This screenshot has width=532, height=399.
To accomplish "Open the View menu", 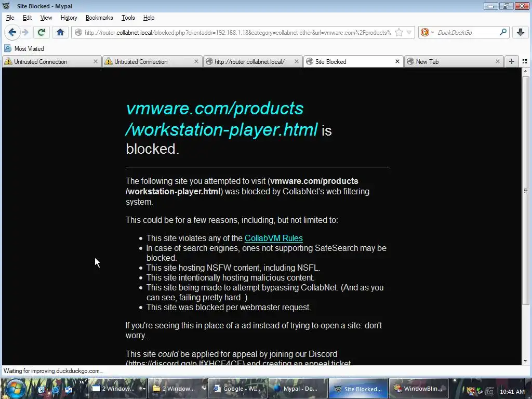I will 46,18.
